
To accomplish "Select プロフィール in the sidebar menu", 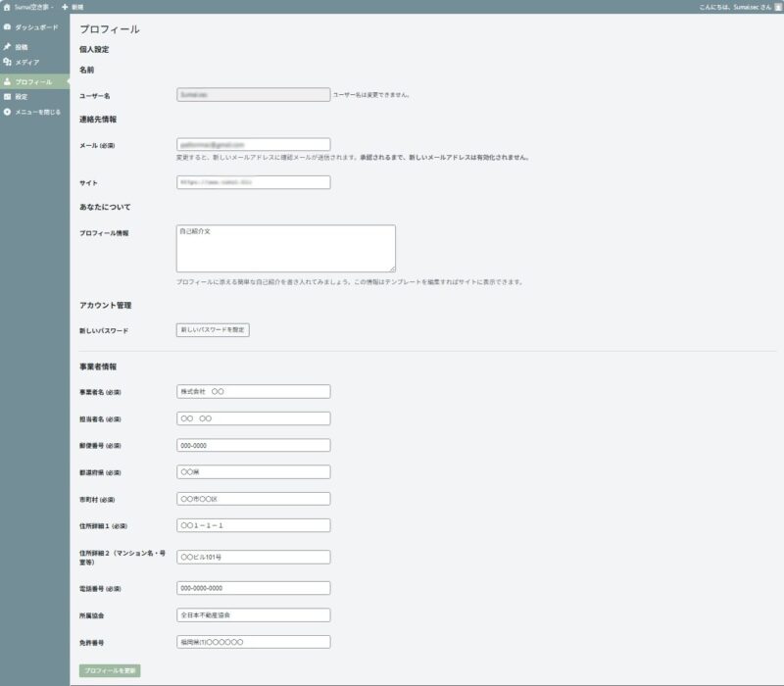I will (x=33, y=81).
